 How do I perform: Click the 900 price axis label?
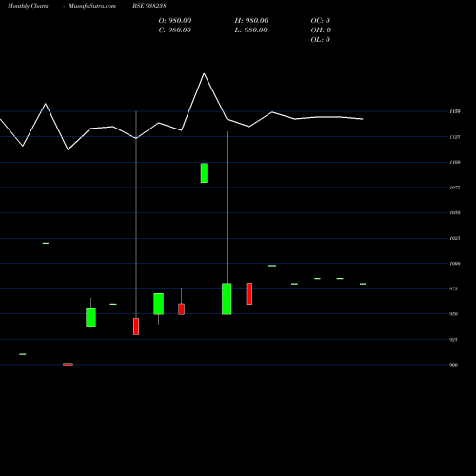click(x=453, y=365)
